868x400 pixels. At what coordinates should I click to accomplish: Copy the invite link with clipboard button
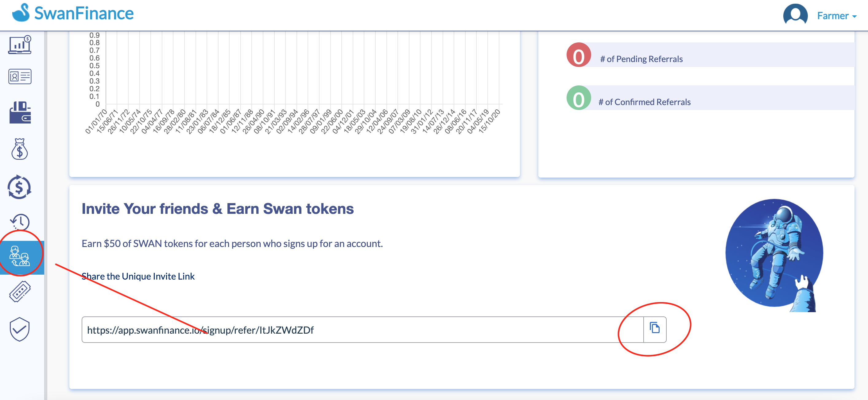(x=654, y=329)
